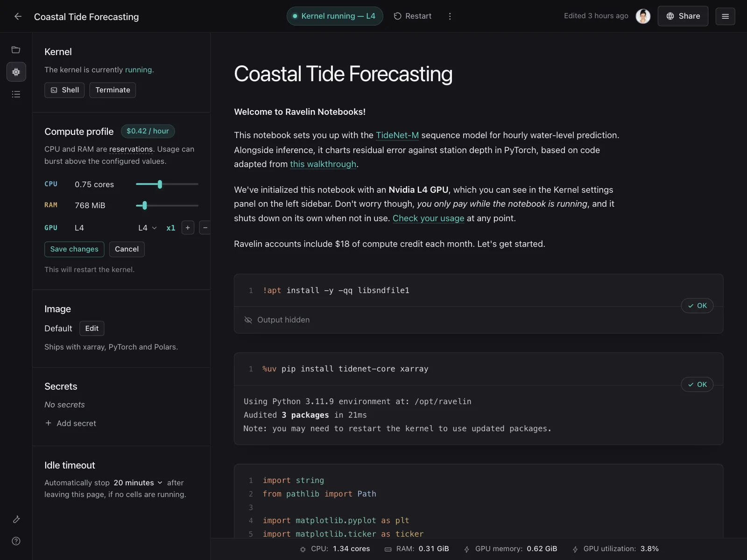This screenshot has width=747, height=560.
Task: Open the more options kebab menu
Action: pyautogui.click(x=450, y=16)
